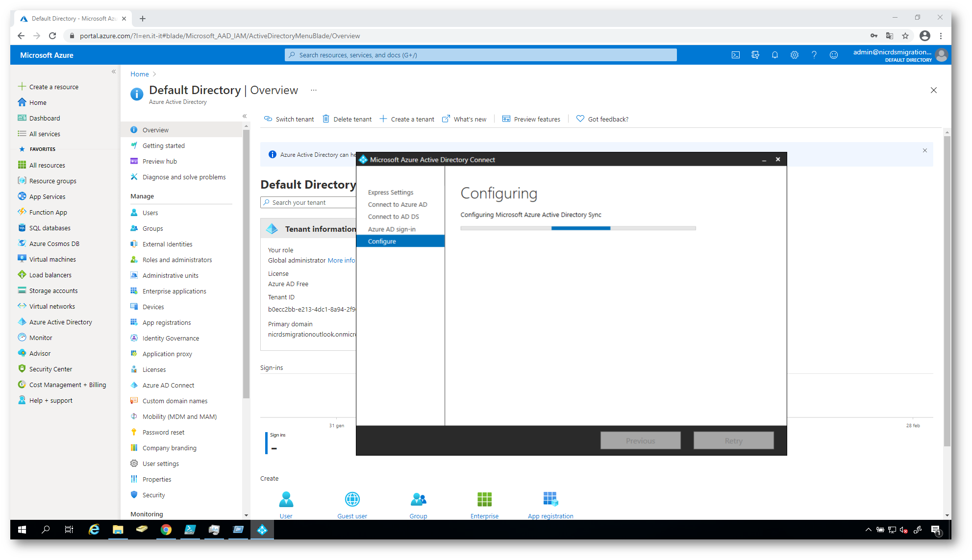972x560 pixels.
Task: Open Windows taskbar search
Action: [x=46, y=530]
